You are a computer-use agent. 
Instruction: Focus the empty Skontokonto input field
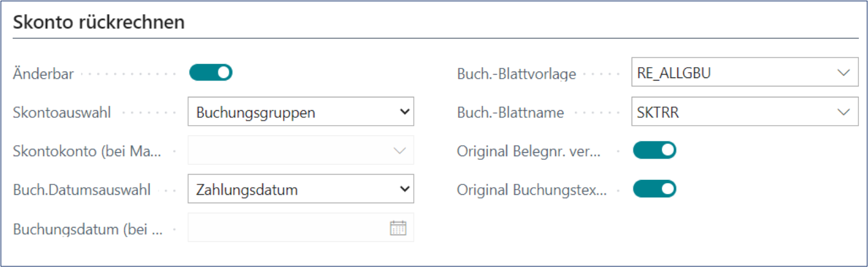tap(287, 151)
